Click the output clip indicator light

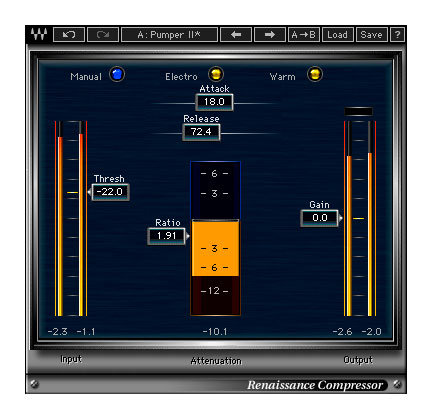(358, 111)
